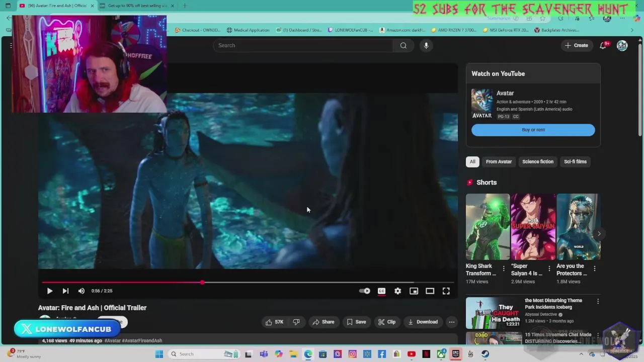
Task: Expand the bookmarks bar overflow chevron
Action: 632,30
